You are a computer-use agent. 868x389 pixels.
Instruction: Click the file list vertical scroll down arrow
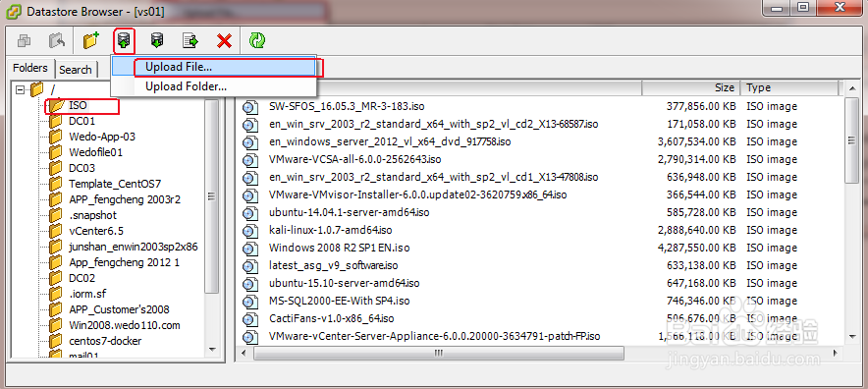853,336
